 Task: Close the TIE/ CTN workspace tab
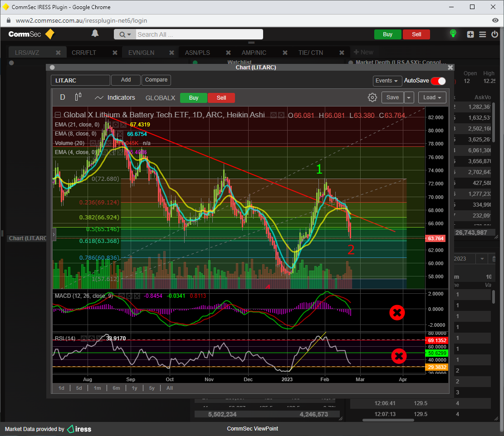pos(342,53)
